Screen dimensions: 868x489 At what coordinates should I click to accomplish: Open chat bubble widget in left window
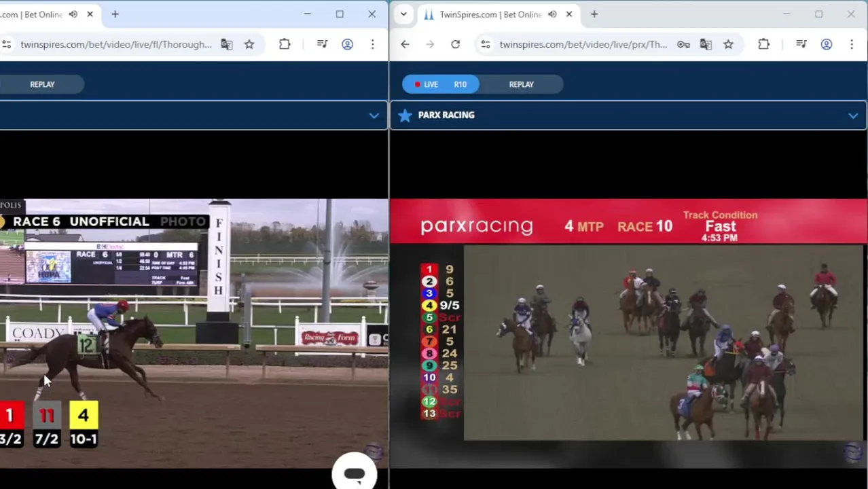(x=354, y=473)
